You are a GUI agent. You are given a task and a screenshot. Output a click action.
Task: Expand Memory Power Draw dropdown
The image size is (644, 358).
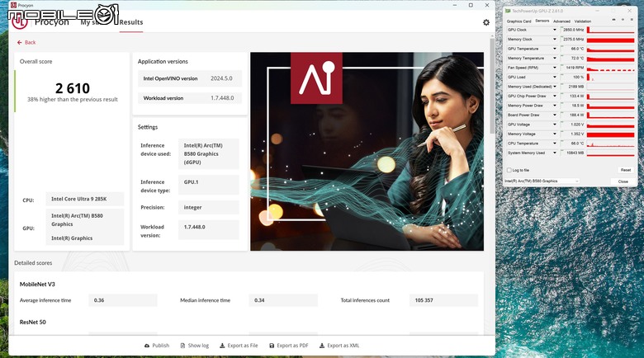coord(555,106)
